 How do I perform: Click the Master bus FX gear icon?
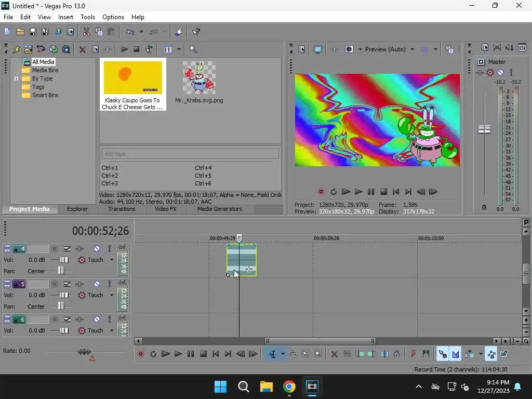(x=490, y=72)
